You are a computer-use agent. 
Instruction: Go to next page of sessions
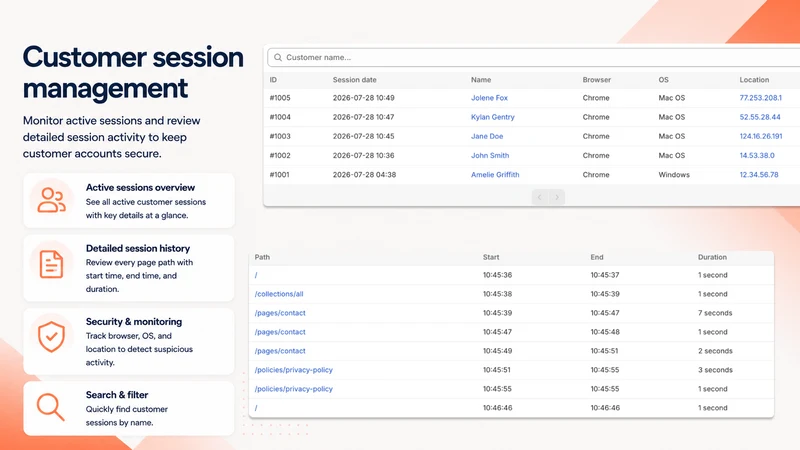557,197
